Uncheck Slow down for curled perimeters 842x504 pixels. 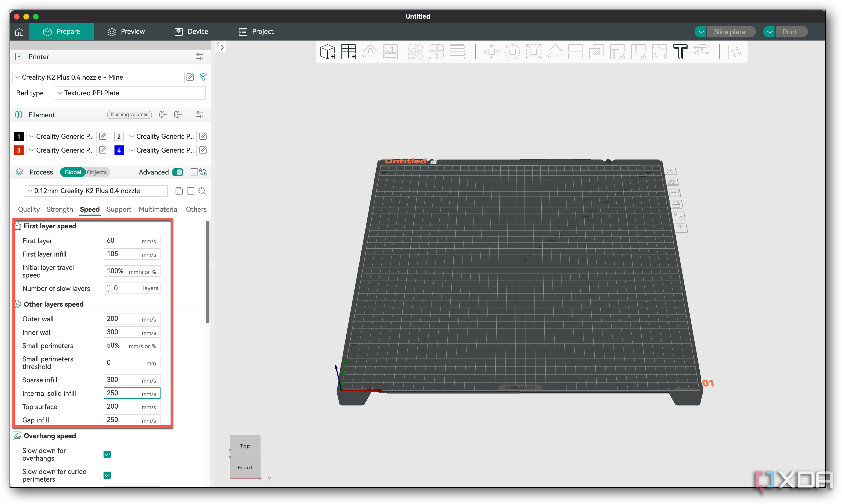coord(107,475)
